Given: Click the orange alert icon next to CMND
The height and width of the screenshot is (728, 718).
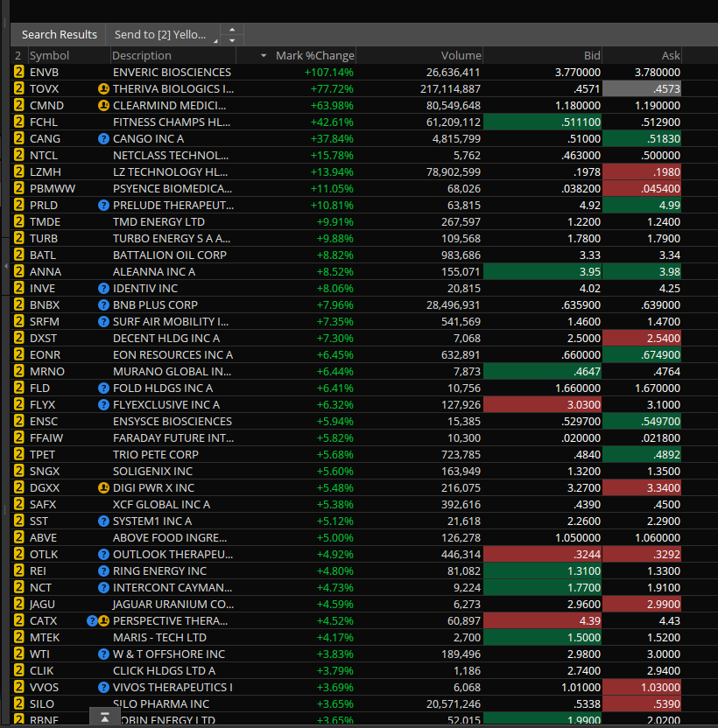Looking at the screenshot, I should coord(103,105).
